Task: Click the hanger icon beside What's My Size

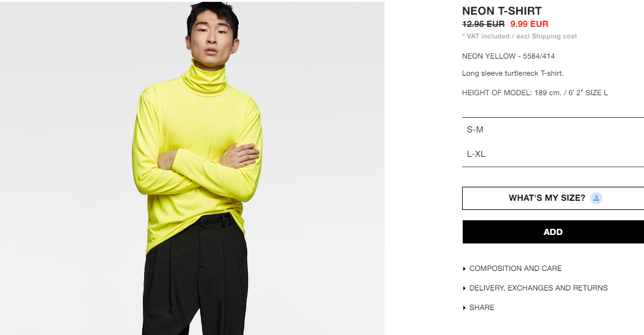Action: (596, 198)
